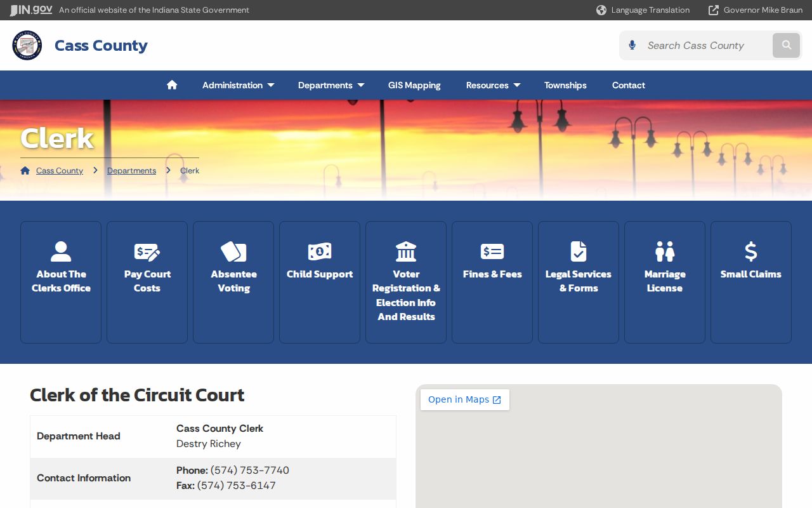Image resolution: width=812 pixels, height=508 pixels.
Task: Click the name Destry Richey
Action: coord(209,444)
